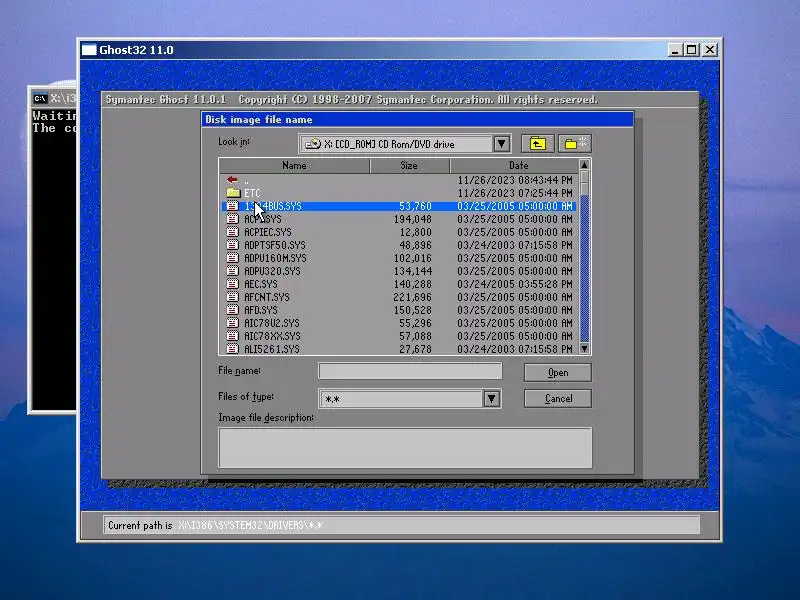This screenshot has width=800, height=600.
Task: Click the date 11/26/2023 07:25:44 PM
Action: pos(514,193)
